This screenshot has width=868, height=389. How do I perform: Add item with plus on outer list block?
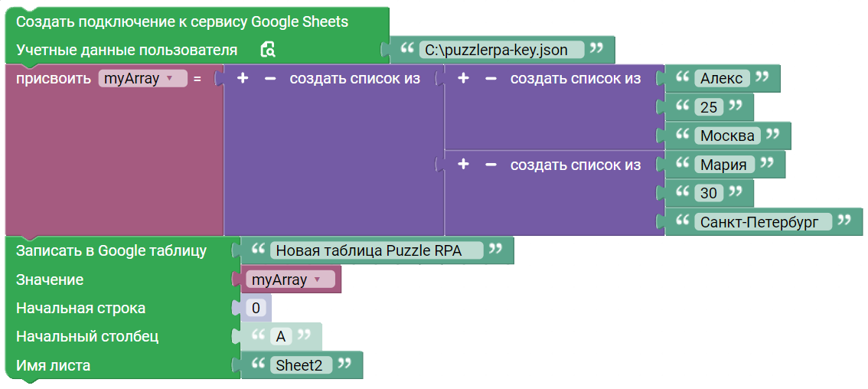coord(242,79)
